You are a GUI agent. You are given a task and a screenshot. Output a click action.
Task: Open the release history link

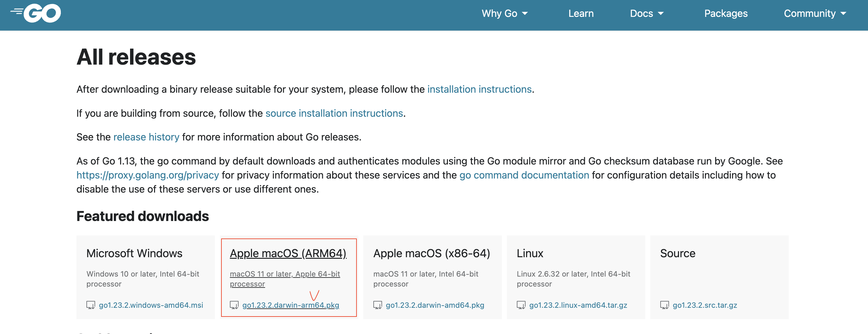pyautogui.click(x=146, y=137)
